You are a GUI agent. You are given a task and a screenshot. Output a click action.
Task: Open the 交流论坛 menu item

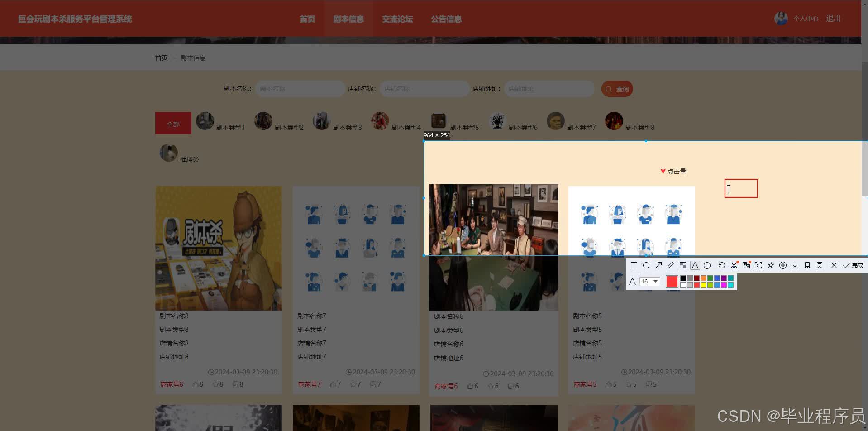(x=397, y=19)
